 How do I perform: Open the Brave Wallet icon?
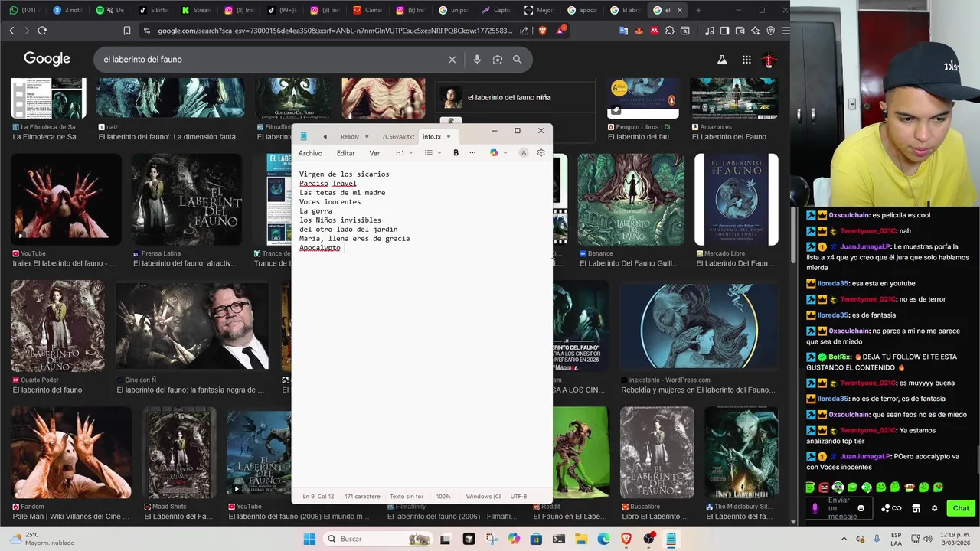740,31
